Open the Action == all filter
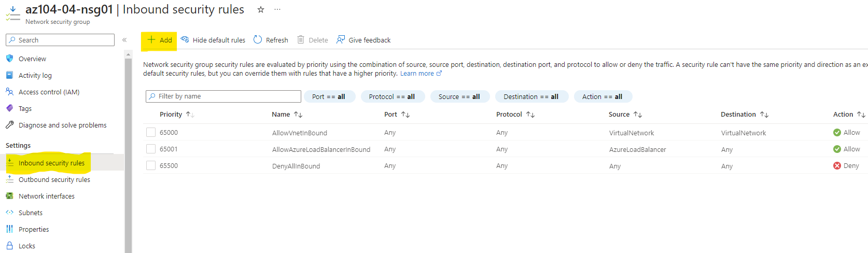Image resolution: width=868 pixels, height=253 pixels. coord(603,96)
